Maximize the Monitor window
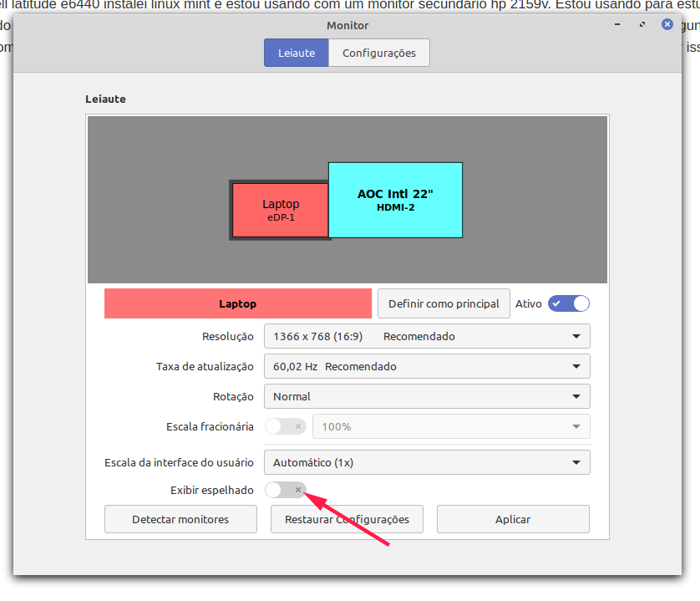 pyautogui.click(x=642, y=24)
